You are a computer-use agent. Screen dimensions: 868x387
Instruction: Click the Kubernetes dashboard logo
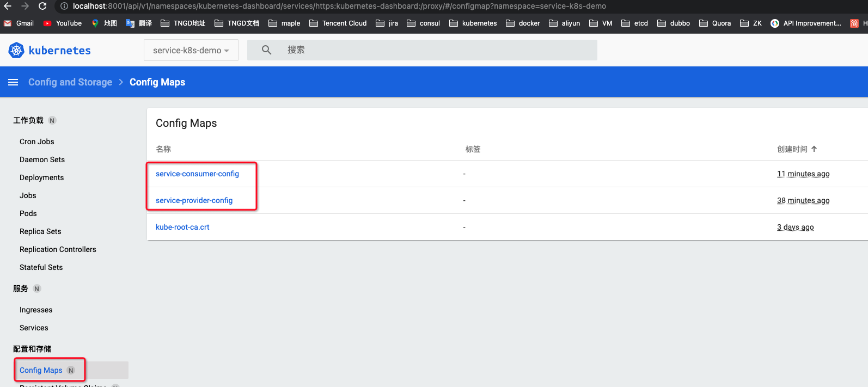(50, 51)
